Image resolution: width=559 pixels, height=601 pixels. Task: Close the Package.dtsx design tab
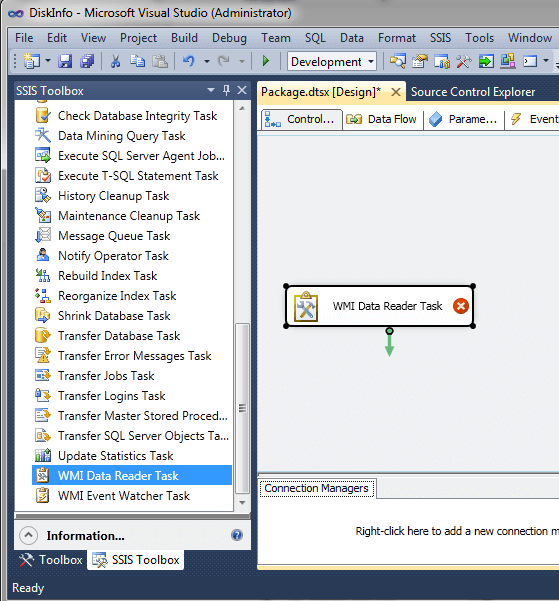pyautogui.click(x=396, y=92)
